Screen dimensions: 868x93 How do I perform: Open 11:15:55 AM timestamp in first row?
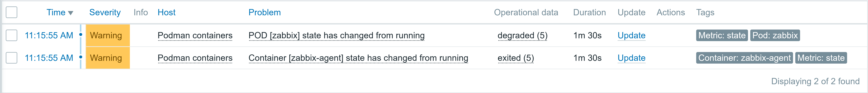tap(49, 35)
